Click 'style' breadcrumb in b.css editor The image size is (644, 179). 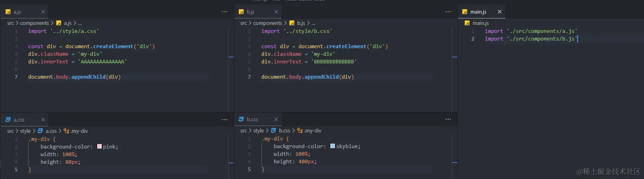click(258, 131)
